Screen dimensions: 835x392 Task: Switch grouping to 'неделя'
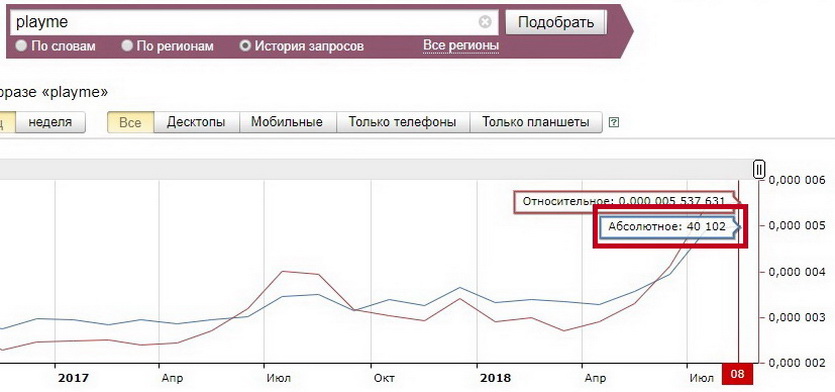click(50, 122)
